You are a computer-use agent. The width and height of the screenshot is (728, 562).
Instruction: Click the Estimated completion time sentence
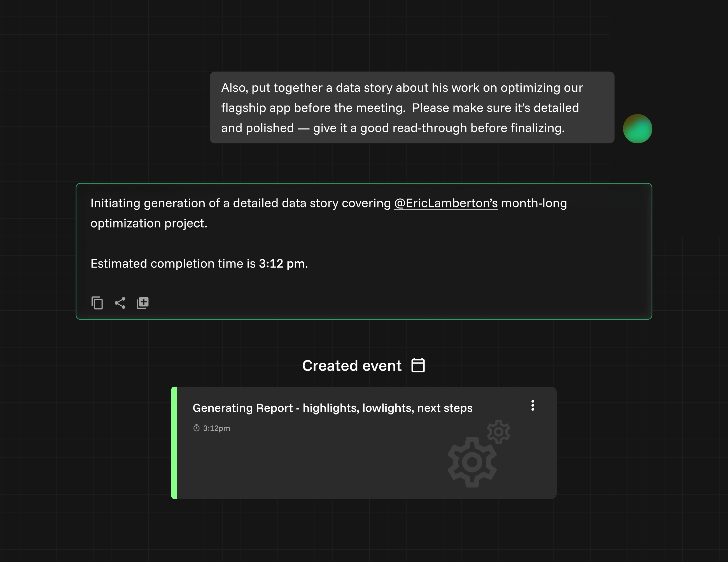(x=173, y=264)
